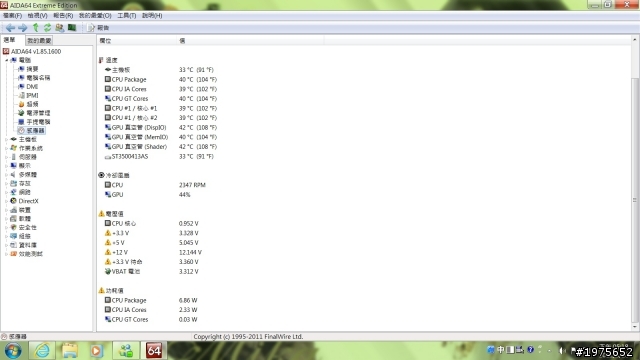Open Internet Explorer from the taskbar
The image size is (640, 360).
click(x=42, y=351)
